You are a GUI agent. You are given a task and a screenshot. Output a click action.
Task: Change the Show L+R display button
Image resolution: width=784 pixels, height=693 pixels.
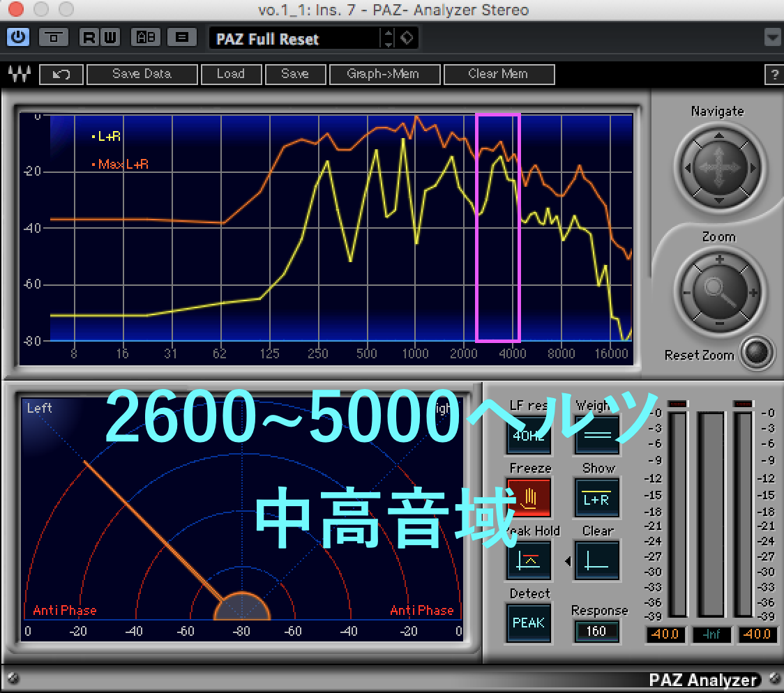point(597,498)
